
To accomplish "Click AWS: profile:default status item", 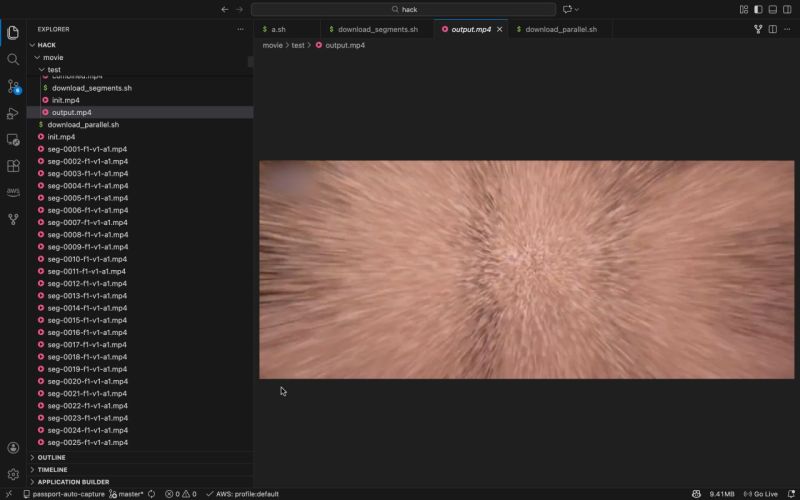I will point(242,494).
